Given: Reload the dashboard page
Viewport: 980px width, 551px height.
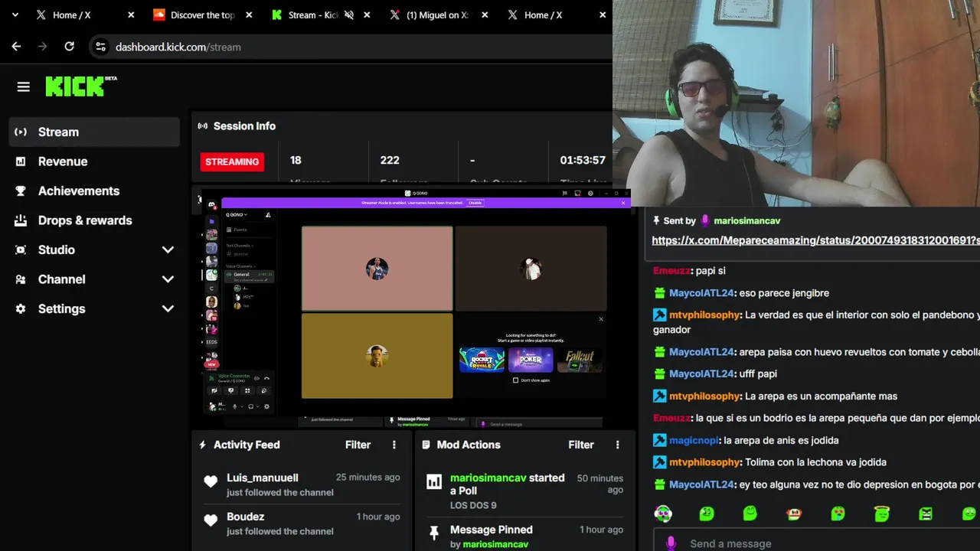Looking at the screenshot, I should coord(69,47).
